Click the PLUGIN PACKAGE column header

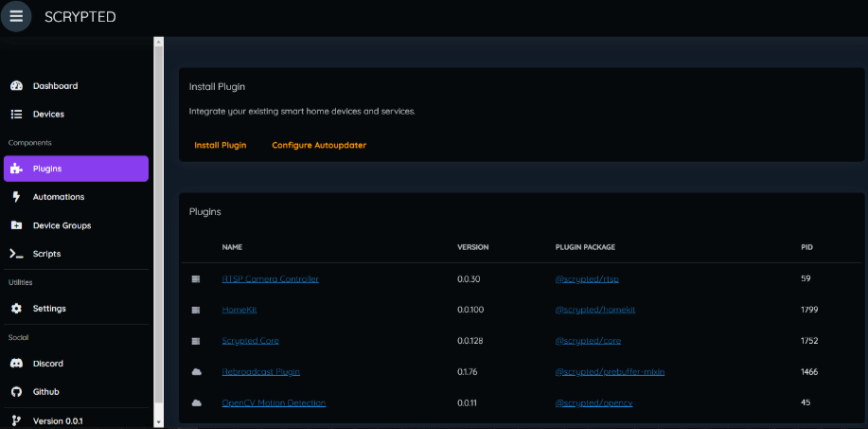pos(585,247)
